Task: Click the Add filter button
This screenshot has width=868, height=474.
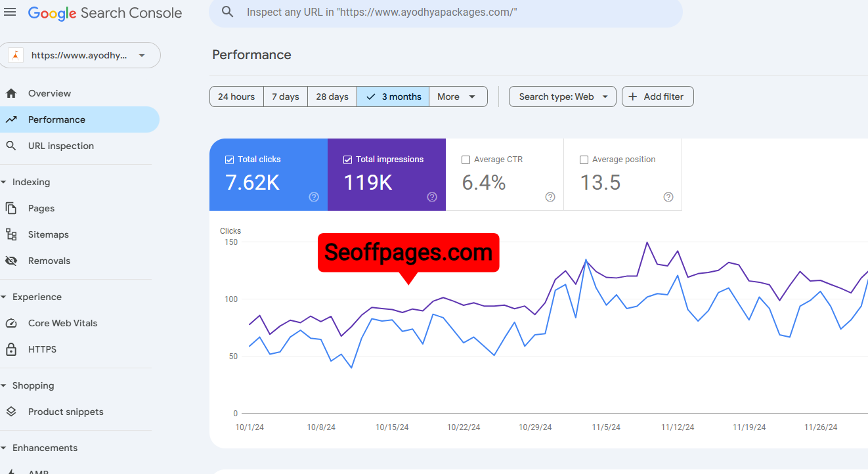Action: pos(657,97)
